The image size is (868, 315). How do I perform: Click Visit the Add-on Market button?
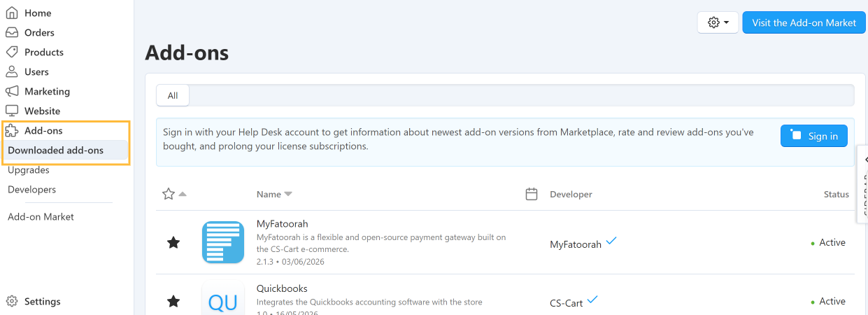pyautogui.click(x=804, y=22)
